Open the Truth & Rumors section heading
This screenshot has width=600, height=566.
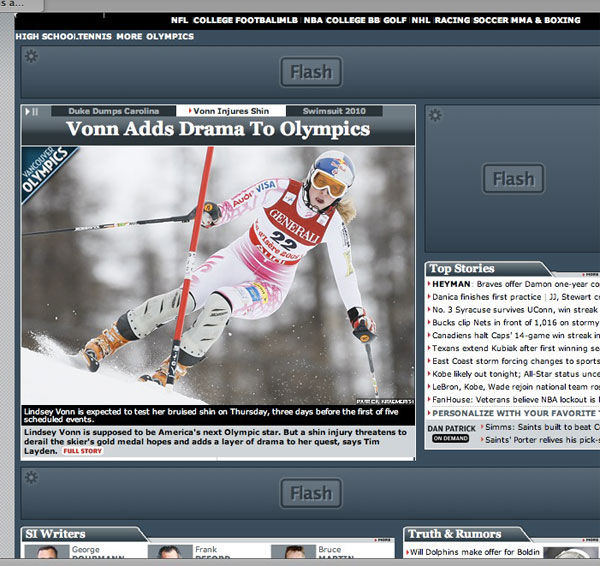pyautogui.click(x=454, y=534)
